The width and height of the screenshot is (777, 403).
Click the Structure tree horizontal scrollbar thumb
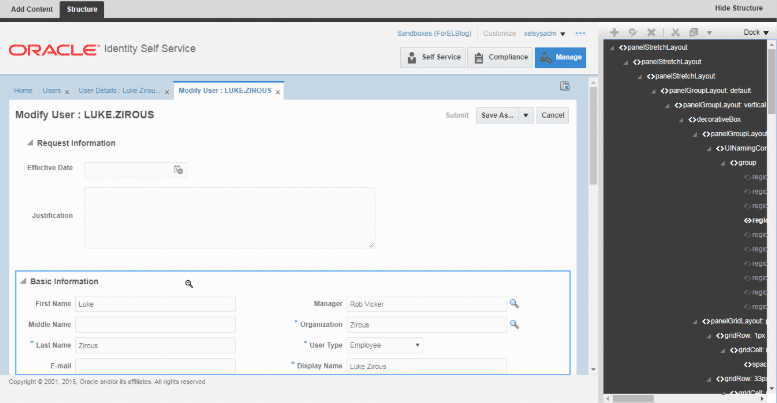point(633,399)
